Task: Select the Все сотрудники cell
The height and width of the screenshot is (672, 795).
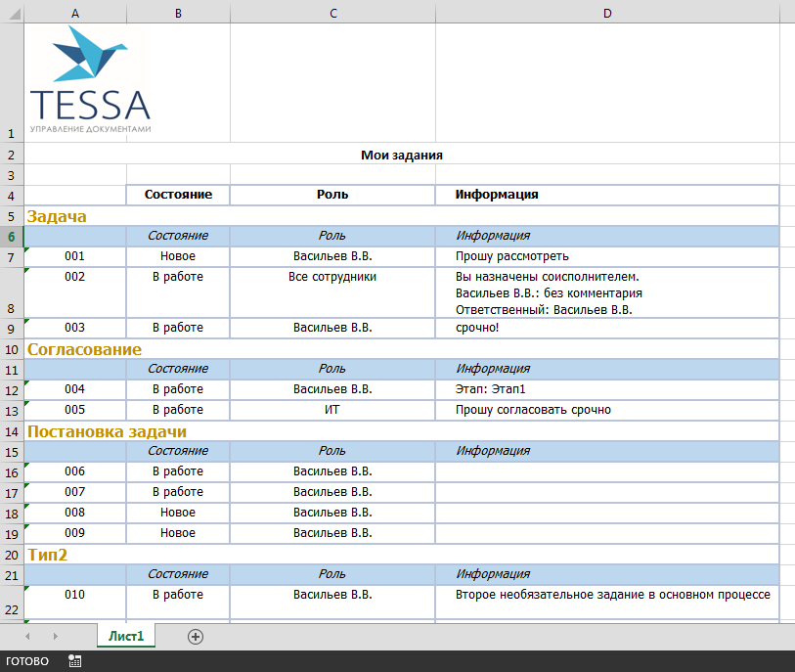Action: click(x=332, y=292)
